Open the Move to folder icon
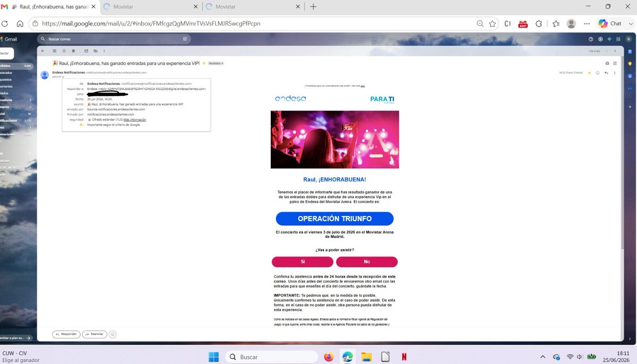Image resolution: width=637 pixels, height=364 pixels. coord(96,51)
